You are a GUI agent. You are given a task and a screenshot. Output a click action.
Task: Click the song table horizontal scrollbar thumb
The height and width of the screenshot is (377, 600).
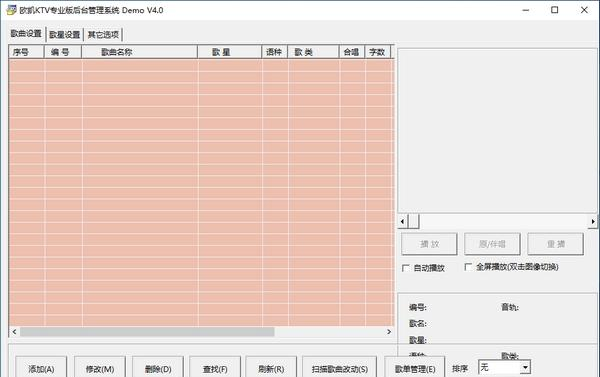pyautogui.click(x=147, y=332)
